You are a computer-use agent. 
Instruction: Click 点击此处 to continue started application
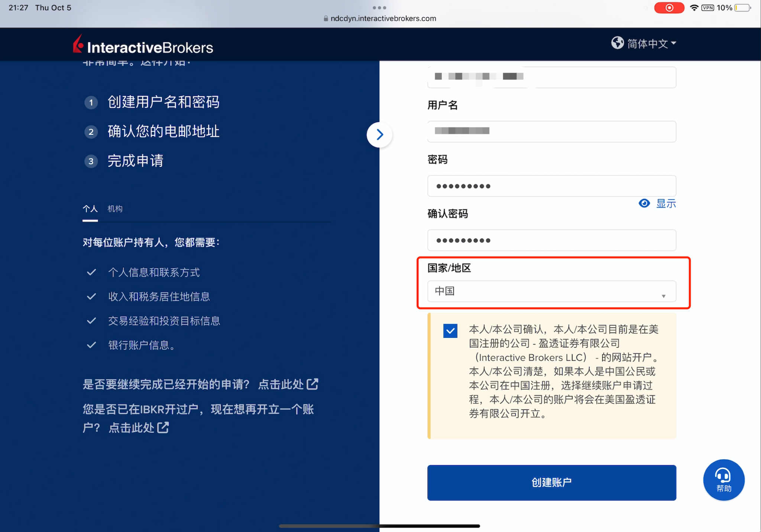(x=281, y=384)
